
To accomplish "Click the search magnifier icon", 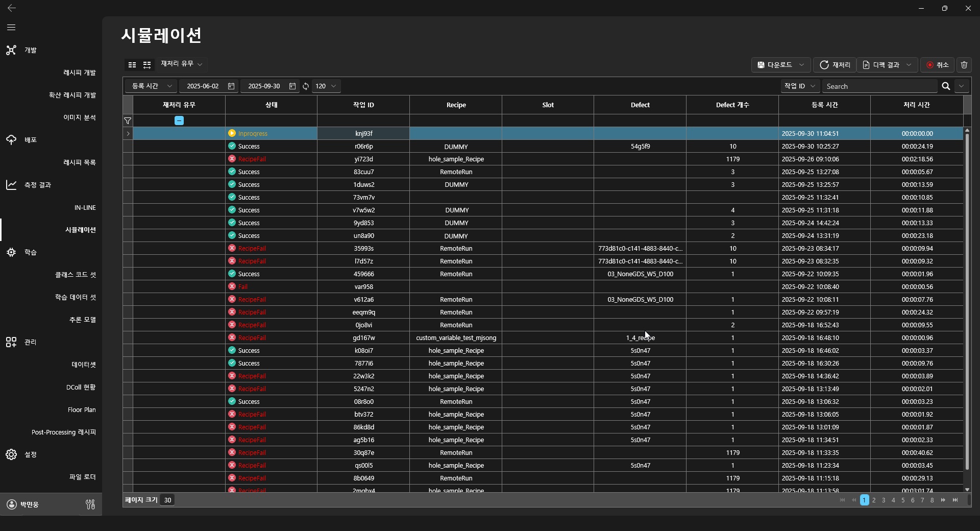I will click(x=946, y=86).
